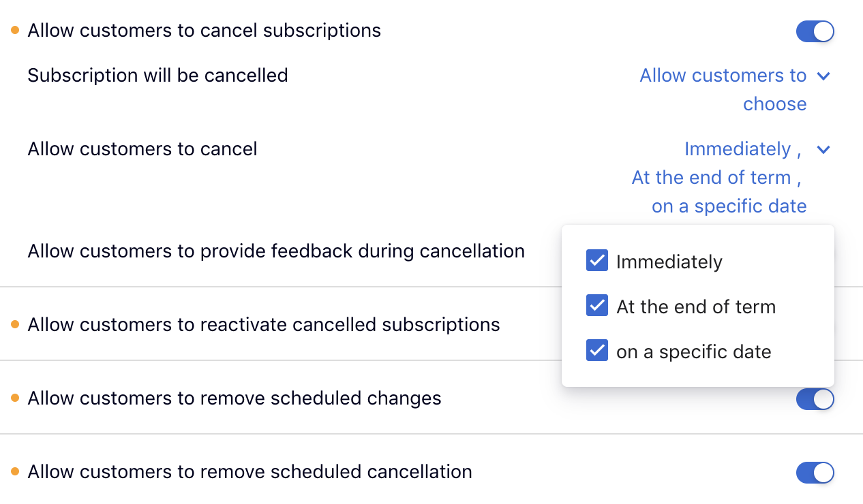Click orange dot beside remove scheduled cancellation
The height and width of the screenshot is (504, 863).
[15, 472]
